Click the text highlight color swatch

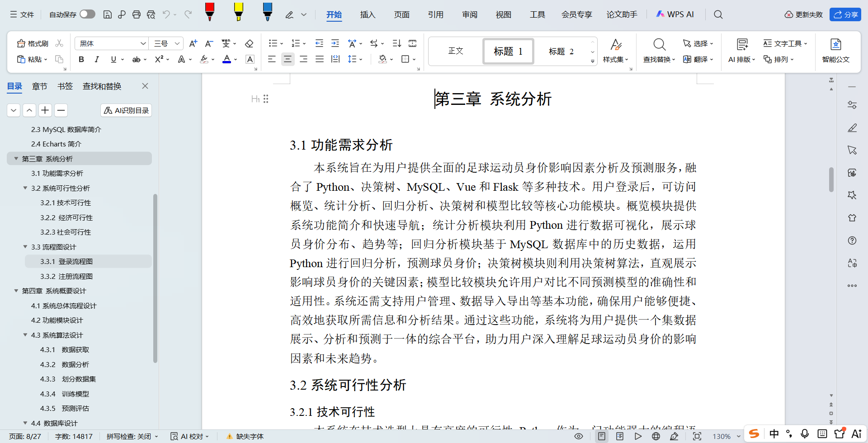(204, 59)
